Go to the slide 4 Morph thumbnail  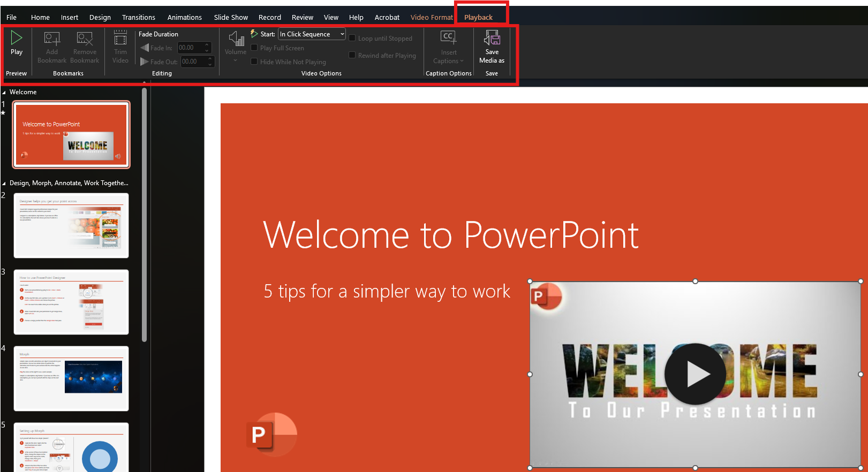click(71, 379)
